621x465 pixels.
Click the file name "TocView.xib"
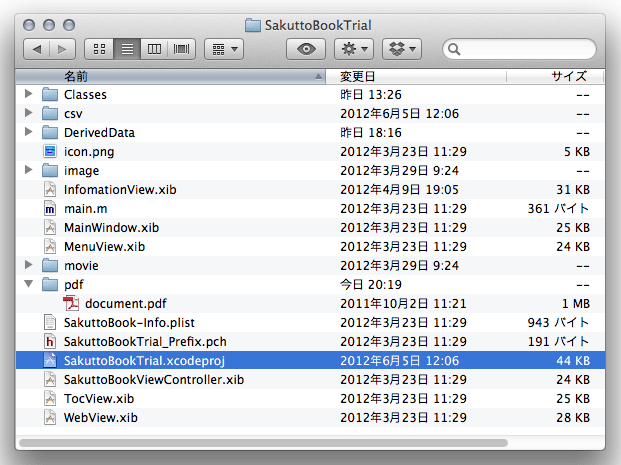pyautogui.click(x=99, y=399)
